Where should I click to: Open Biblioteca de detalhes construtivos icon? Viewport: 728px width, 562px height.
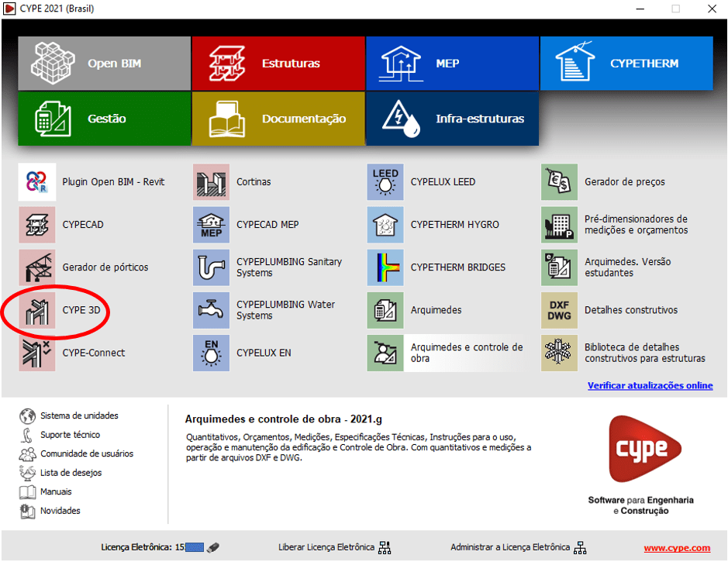[560, 353]
